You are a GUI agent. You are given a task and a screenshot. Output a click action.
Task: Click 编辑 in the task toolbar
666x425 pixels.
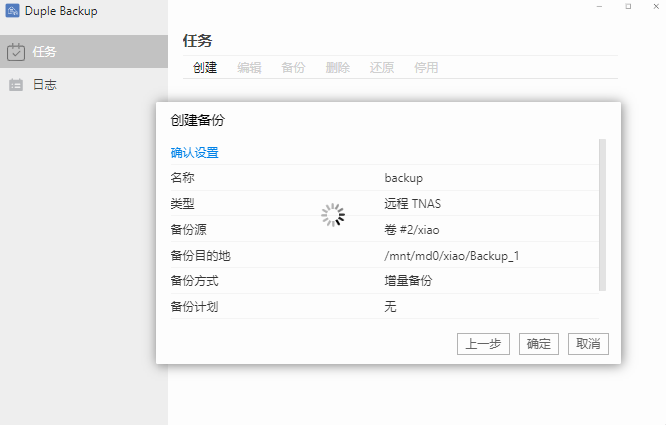(x=249, y=68)
